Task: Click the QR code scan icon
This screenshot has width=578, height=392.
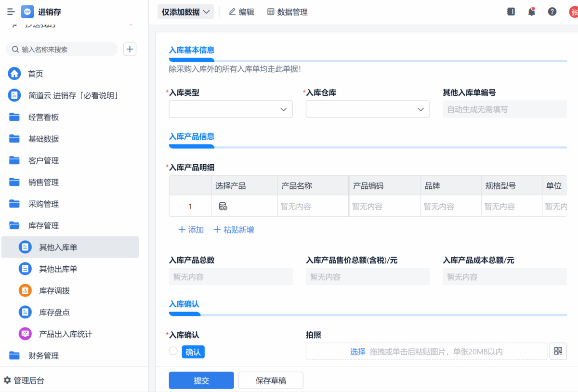Action: point(558,351)
